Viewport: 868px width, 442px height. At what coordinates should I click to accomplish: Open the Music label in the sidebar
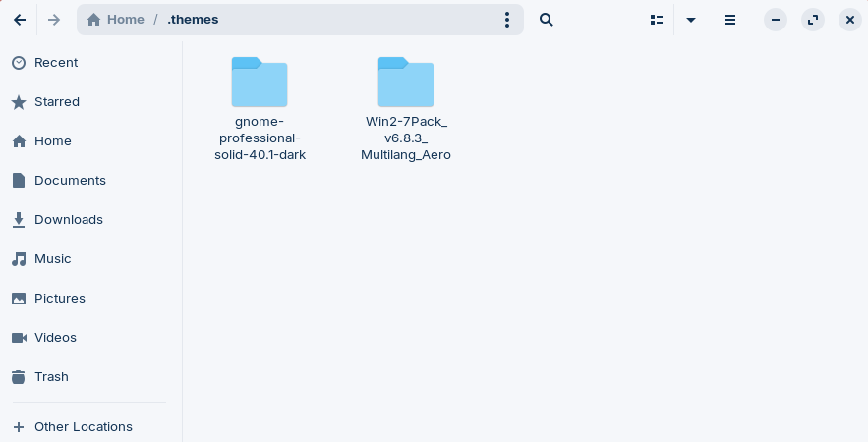(52, 259)
